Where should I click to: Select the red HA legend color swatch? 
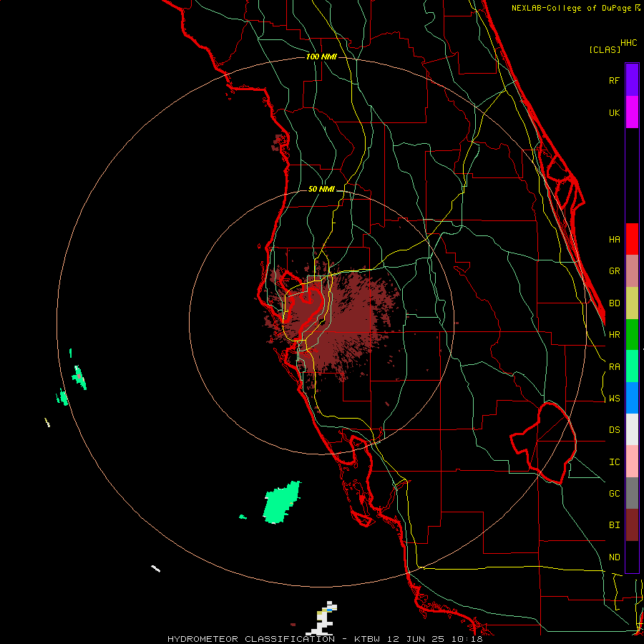pos(632,239)
